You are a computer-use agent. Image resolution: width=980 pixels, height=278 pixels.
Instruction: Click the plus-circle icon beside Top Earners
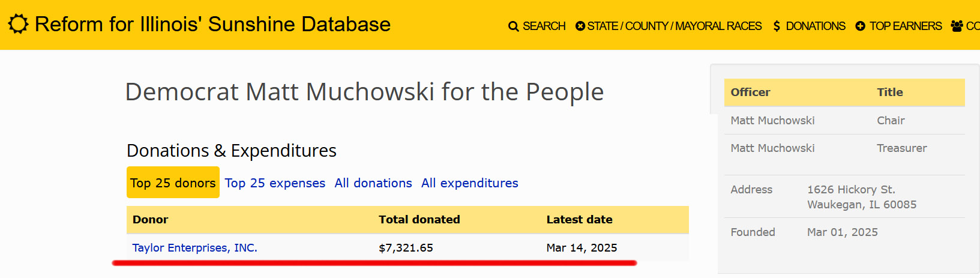(x=860, y=26)
